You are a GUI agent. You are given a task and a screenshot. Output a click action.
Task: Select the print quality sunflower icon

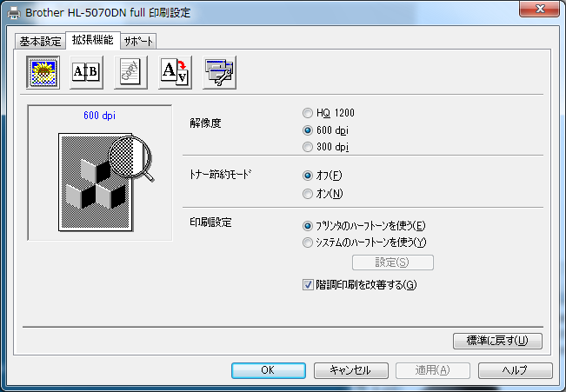43,72
